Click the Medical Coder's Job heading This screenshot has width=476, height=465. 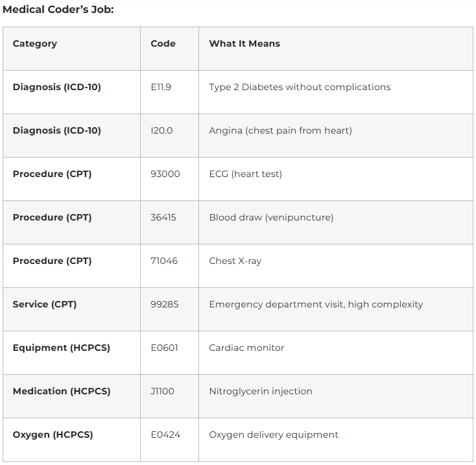coord(58,9)
